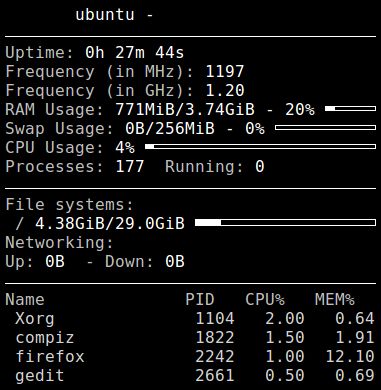This screenshot has width=381, height=390.
Task: Click the Xorg PID 1104
Action: tap(215, 319)
